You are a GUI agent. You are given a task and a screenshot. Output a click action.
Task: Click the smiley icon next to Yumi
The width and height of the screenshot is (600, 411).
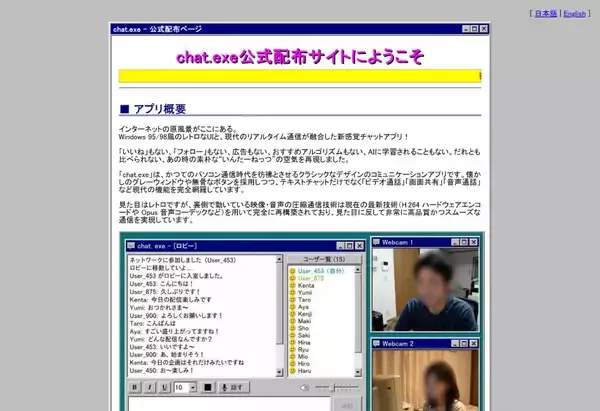click(293, 293)
